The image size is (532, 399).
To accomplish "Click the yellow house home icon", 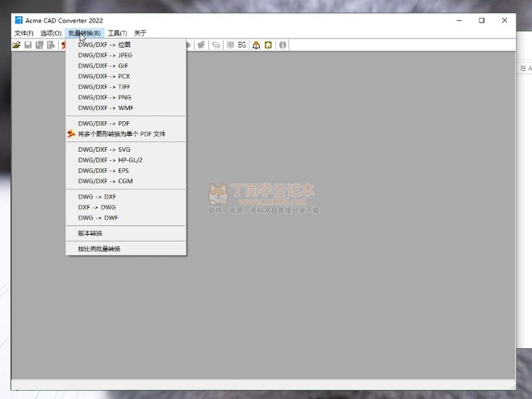I will [x=268, y=44].
